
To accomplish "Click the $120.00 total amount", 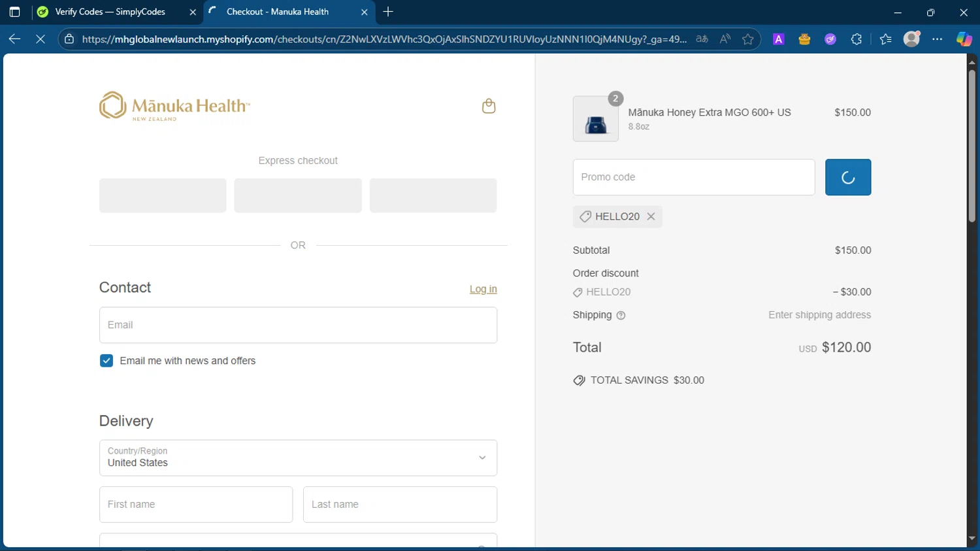I will pos(846,348).
